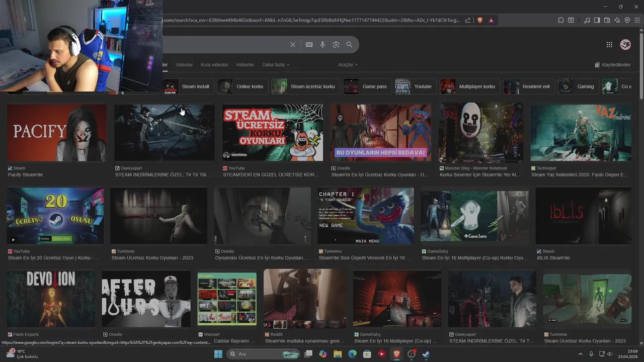
Task: Click the browser address bar URL
Action: pos(311,20)
